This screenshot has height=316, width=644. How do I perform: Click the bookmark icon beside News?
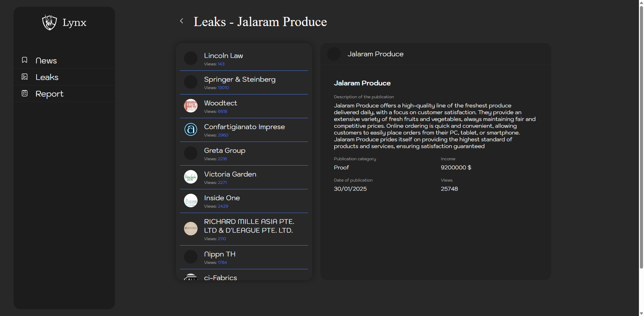(x=25, y=60)
